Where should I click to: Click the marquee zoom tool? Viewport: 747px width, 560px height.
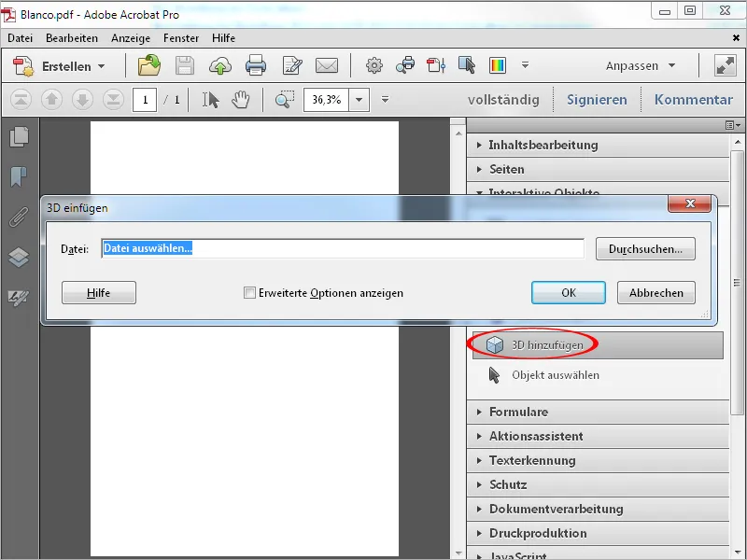point(285,100)
